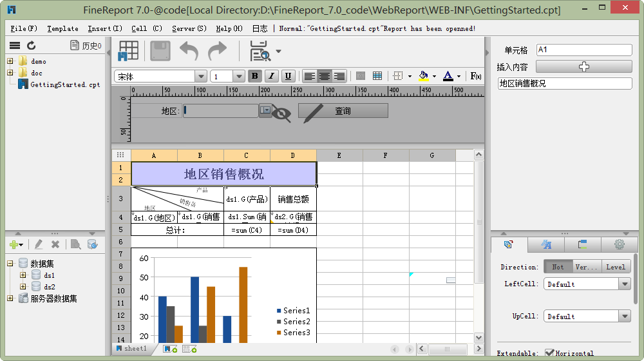The height and width of the screenshot is (361, 644).
Task: Click the cell border style icon
Action: coord(397,75)
